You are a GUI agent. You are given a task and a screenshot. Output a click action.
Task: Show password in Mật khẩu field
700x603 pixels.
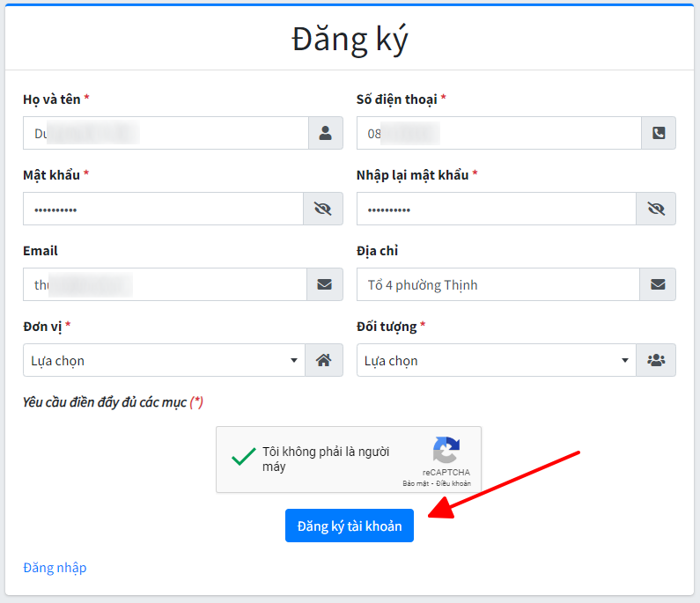323,209
